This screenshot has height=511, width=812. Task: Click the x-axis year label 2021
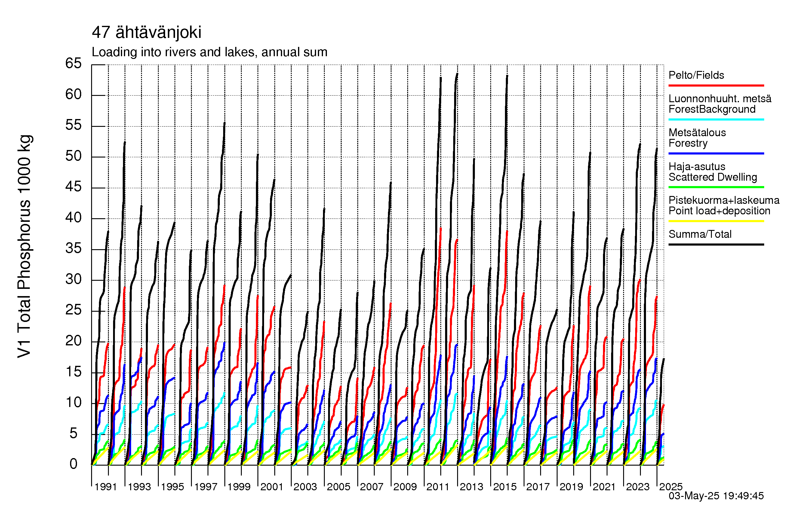604,487
